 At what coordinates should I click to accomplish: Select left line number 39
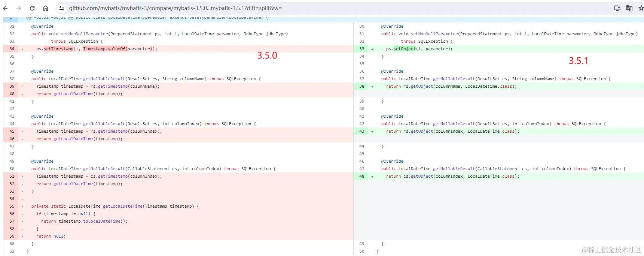(x=12, y=86)
